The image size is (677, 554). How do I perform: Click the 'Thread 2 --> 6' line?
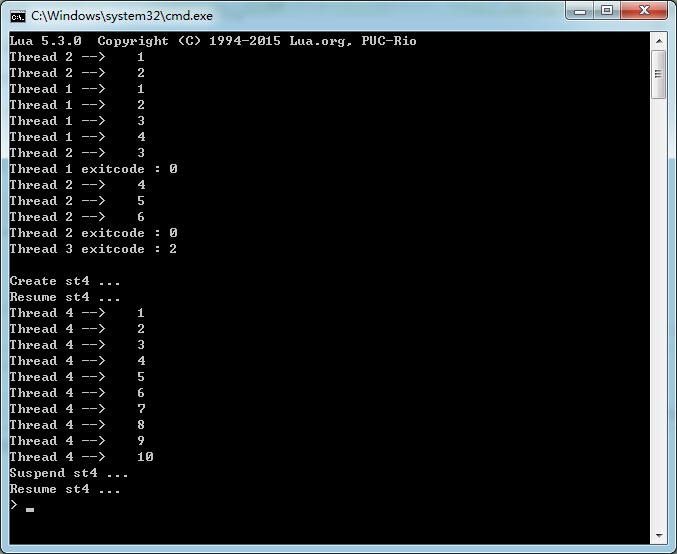[77, 217]
